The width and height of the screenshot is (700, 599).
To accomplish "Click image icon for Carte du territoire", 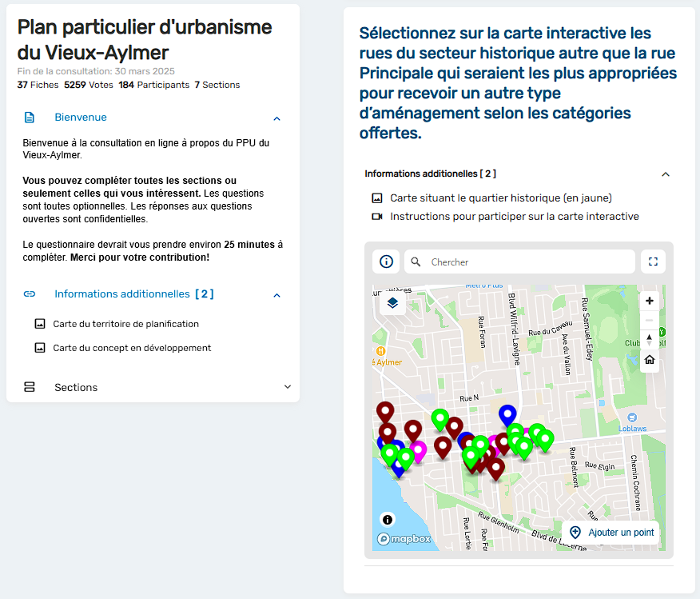I will [40, 324].
